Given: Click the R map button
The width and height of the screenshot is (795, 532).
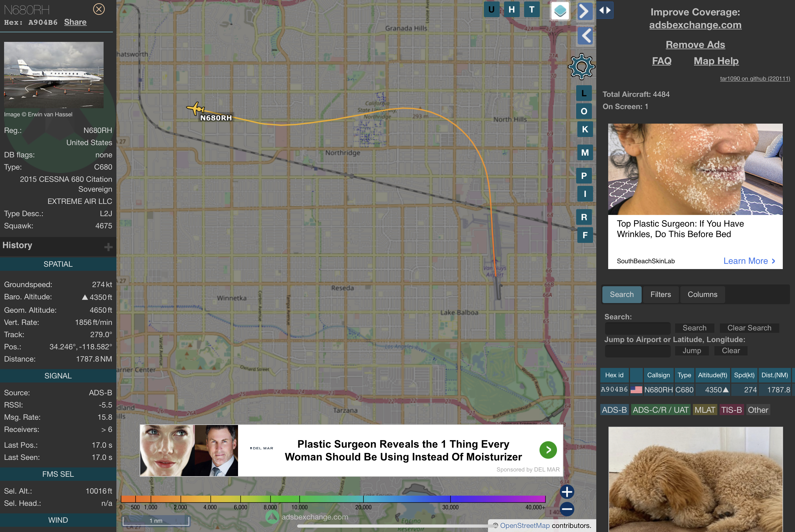Looking at the screenshot, I should tap(584, 217).
